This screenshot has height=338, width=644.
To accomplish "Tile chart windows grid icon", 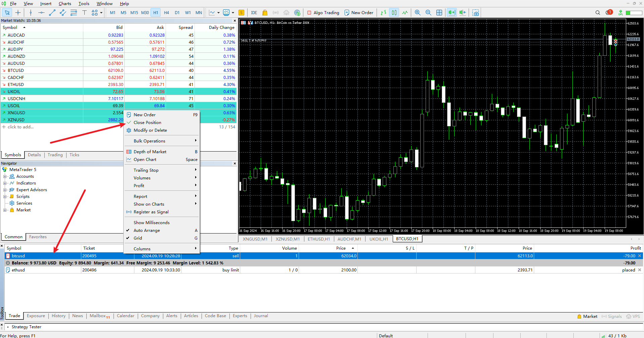I will pyautogui.click(x=439, y=13).
